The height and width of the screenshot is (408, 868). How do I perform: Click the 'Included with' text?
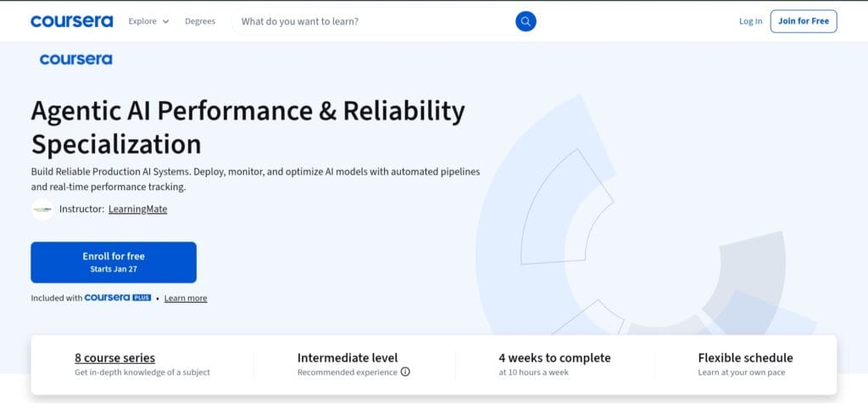click(x=57, y=298)
